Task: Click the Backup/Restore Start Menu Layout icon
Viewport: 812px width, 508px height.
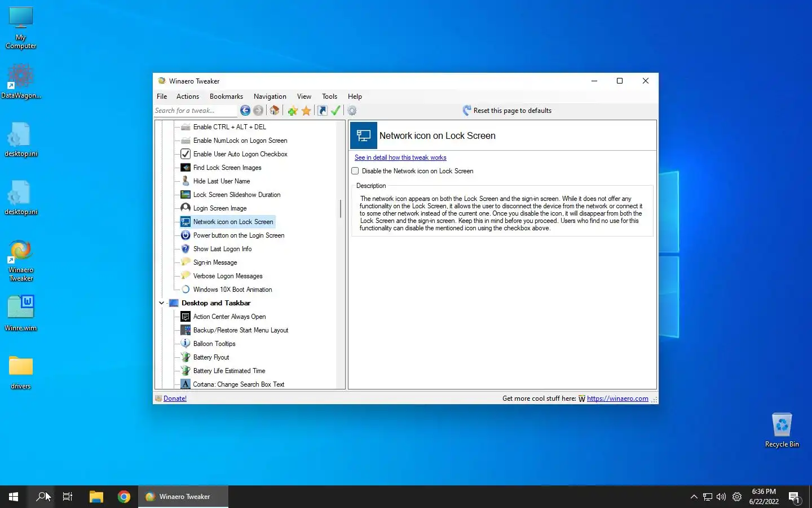Action: click(x=186, y=330)
